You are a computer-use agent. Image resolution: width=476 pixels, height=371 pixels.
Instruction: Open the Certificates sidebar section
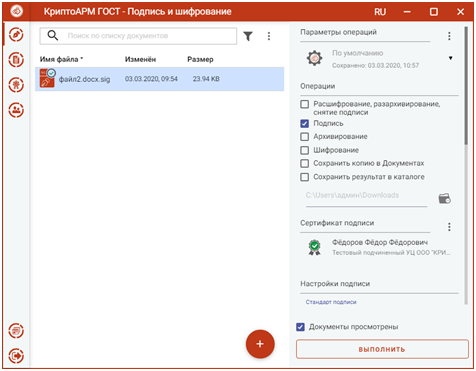16,85
